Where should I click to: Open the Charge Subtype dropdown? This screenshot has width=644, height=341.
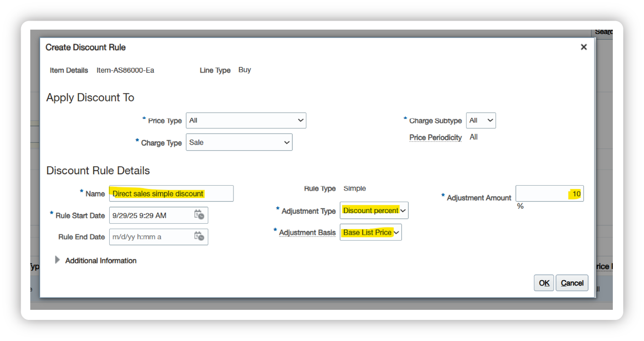point(481,121)
